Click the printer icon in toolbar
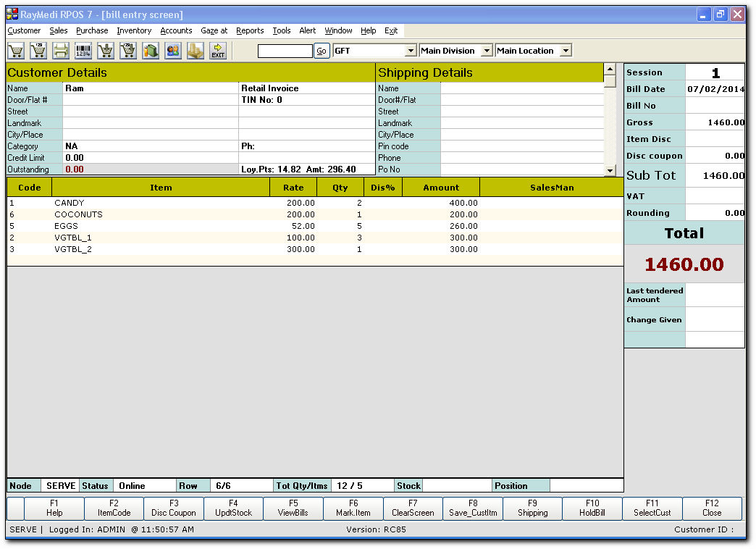The width and height of the screenshot is (756, 549). tap(61, 51)
